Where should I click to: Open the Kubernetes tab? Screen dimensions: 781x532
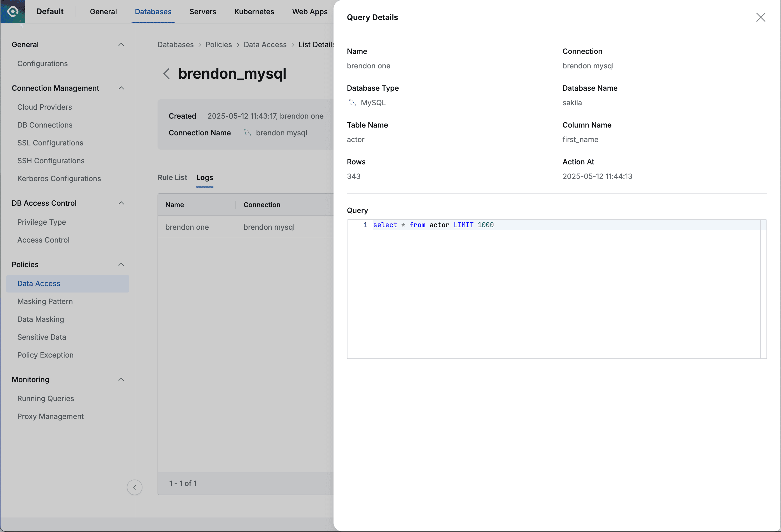pos(254,11)
